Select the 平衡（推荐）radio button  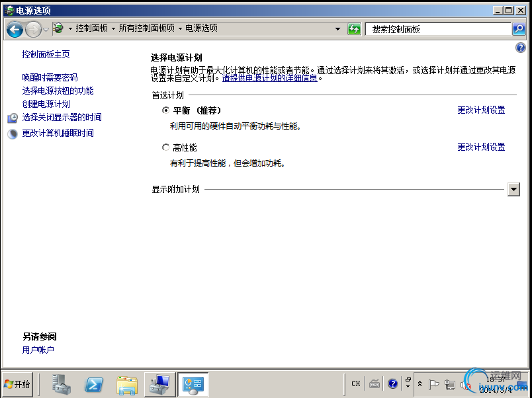tap(165, 110)
